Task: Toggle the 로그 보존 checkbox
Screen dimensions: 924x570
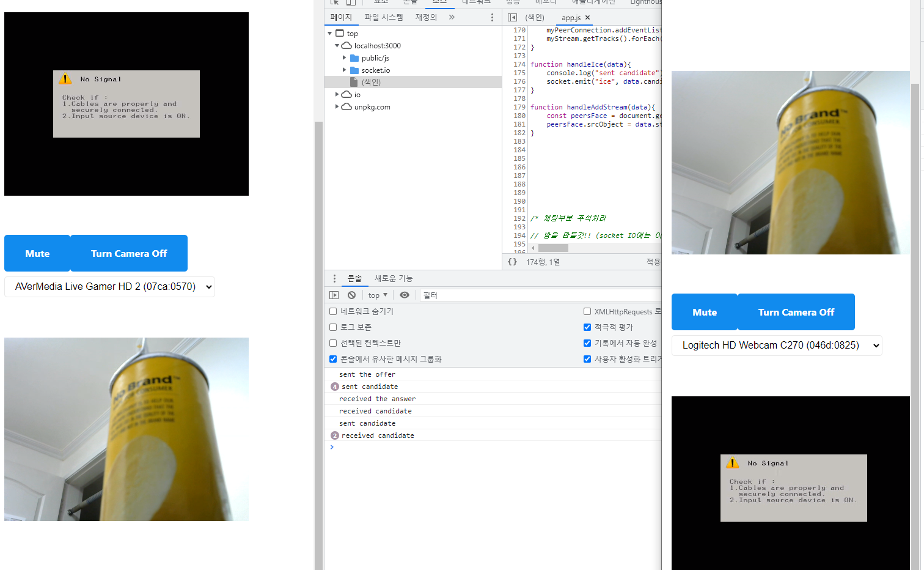Action: point(333,327)
